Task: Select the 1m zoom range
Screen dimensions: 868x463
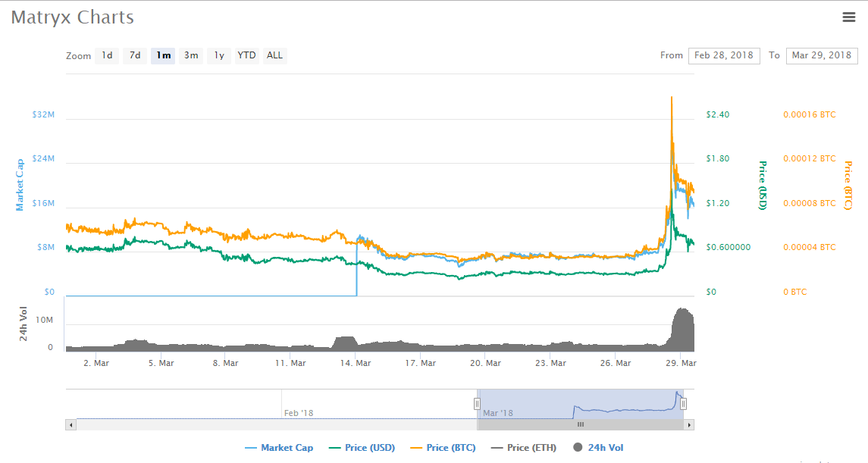Action: pos(163,55)
